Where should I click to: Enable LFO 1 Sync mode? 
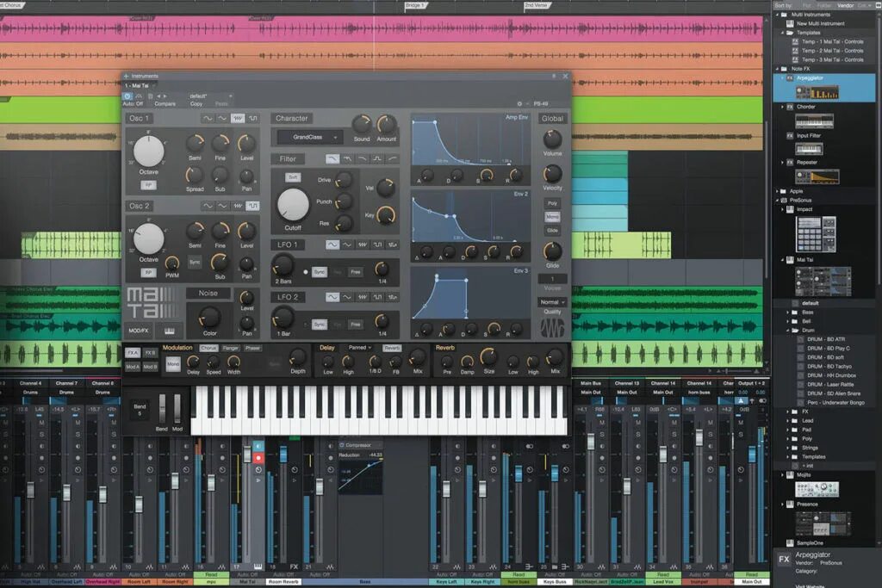[319, 272]
